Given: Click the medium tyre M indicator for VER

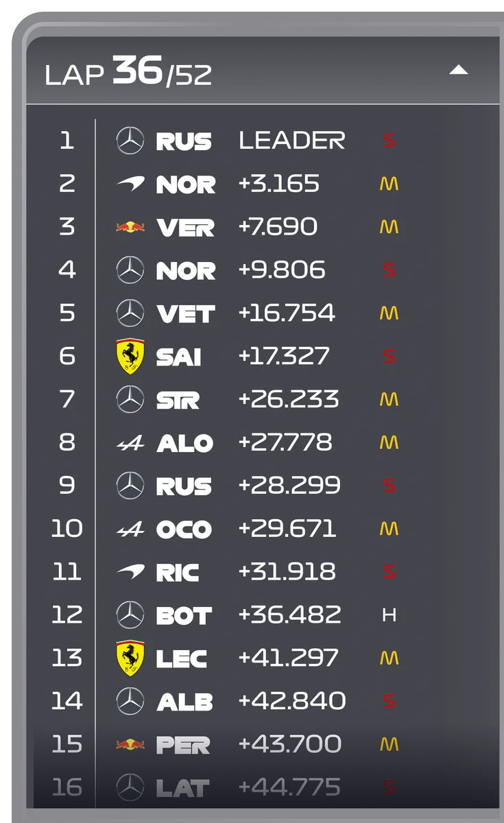Looking at the screenshot, I should 389,227.
